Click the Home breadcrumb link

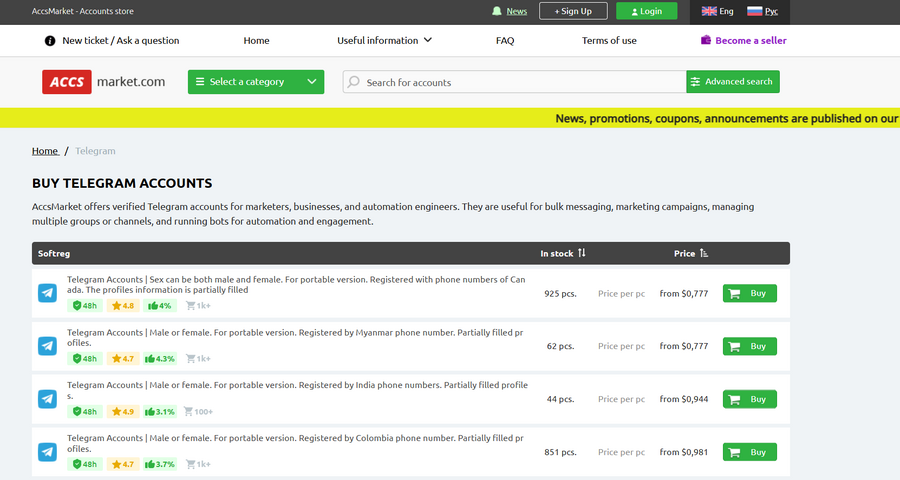point(45,151)
